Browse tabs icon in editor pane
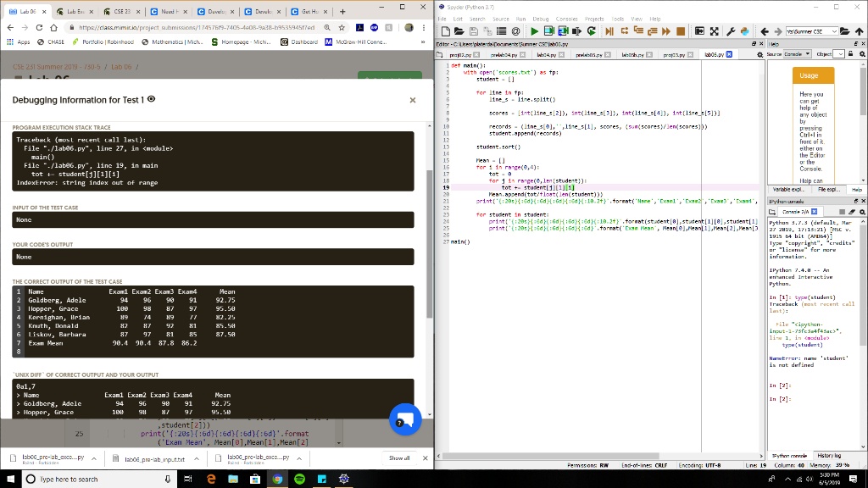 tap(440, 55)
